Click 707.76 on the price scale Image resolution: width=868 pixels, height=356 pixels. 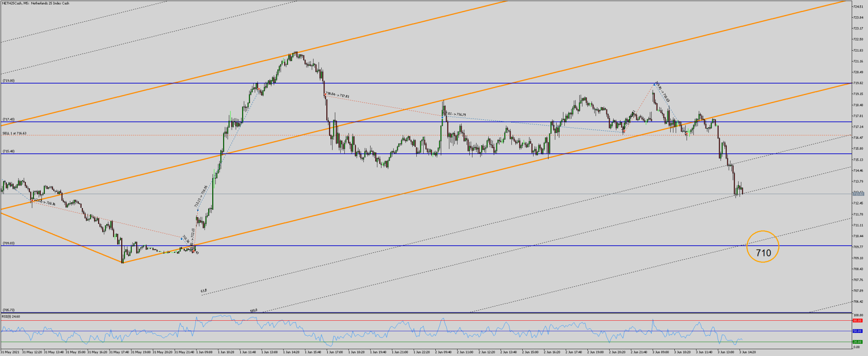click(857, 280)
